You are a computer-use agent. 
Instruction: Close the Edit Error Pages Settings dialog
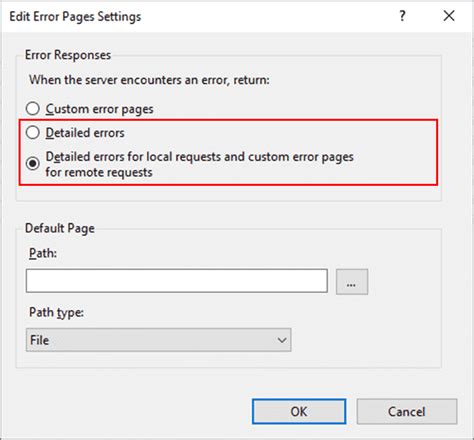[x=449, y=16]
